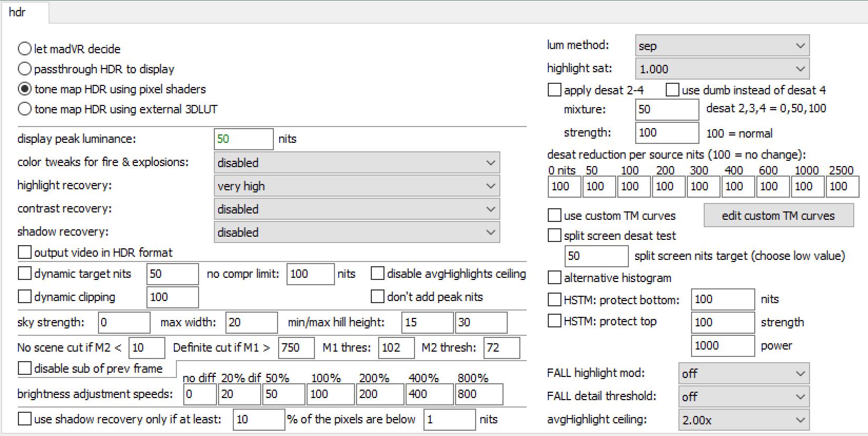The height and width of the screenshot is (436, 868).
Task: Switch to the hdr tab
Action: (x=17, y=12)
